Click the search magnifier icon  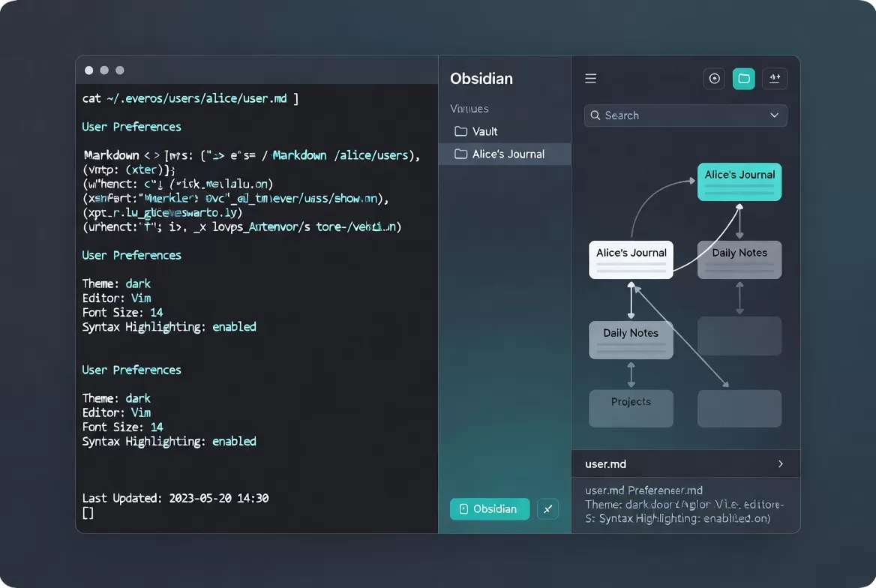(595, 115)
